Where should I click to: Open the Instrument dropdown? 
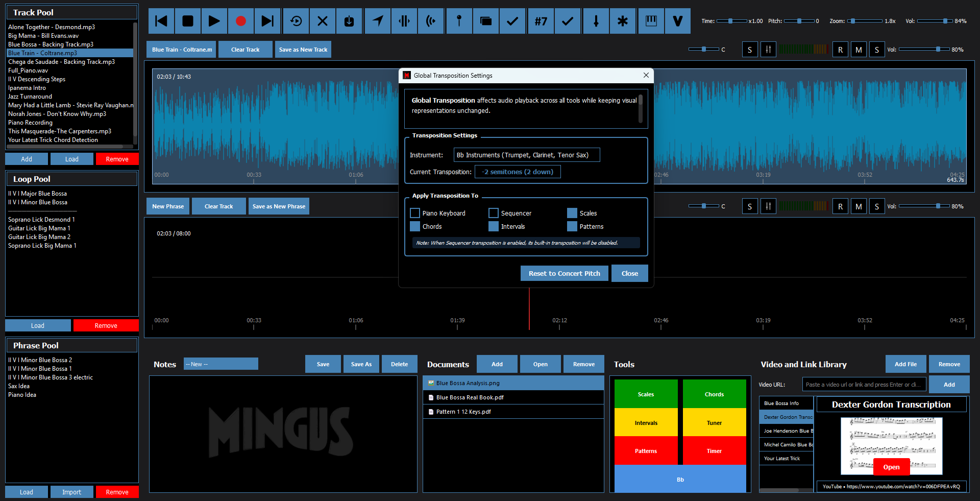click(x=526, y=155)
